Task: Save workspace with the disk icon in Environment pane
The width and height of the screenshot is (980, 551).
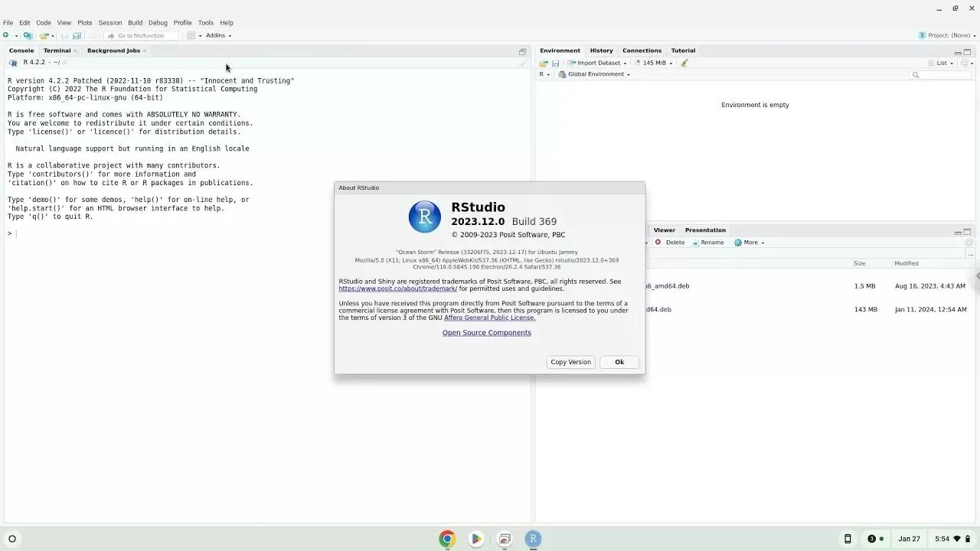Action: click(555, 62)
